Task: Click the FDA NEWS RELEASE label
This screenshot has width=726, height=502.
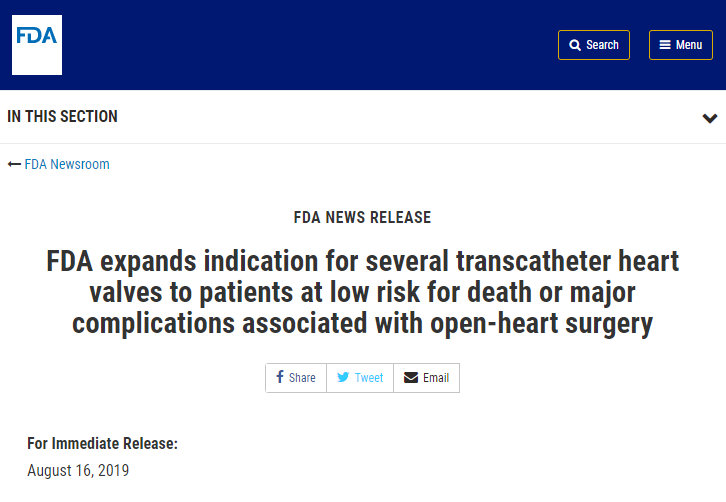Action: point(363,217)
